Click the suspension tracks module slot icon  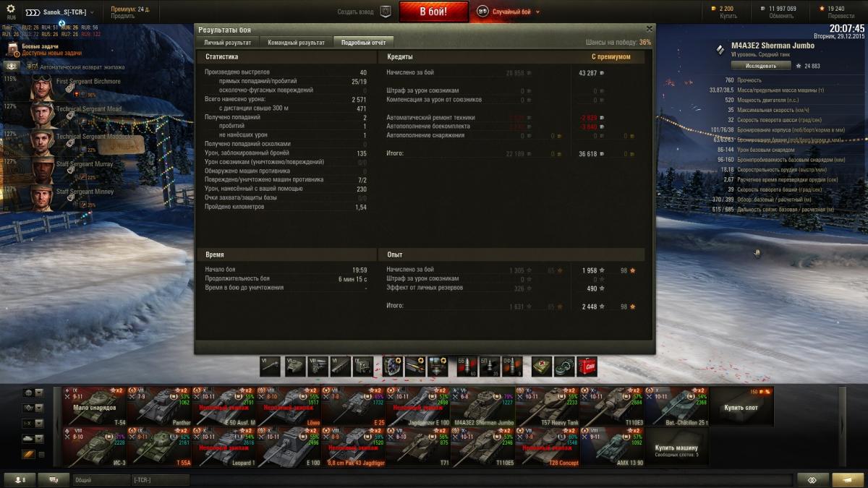339,367
